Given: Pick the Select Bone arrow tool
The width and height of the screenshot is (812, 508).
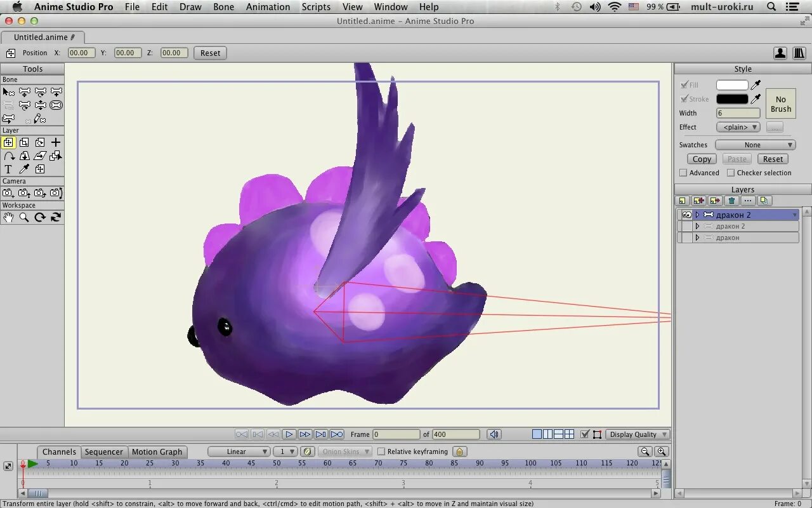Looking at the screenshot, I should click(8, 92).
